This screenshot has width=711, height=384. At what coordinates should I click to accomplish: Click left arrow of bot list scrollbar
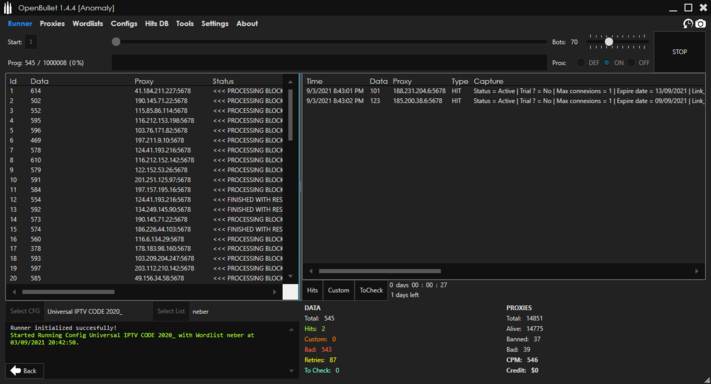14,292
